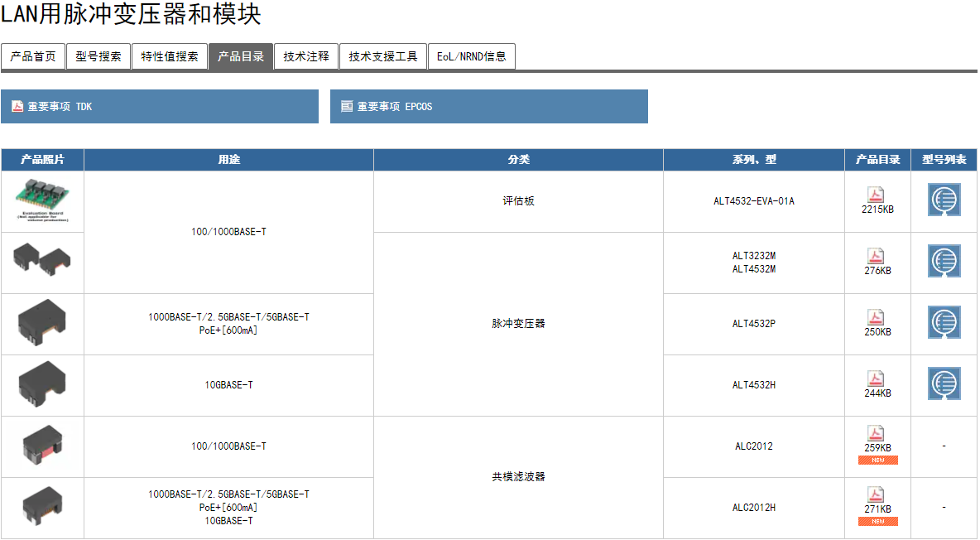Open the ALT4532H 244KB PDF icon
This screenshot has width=980, height=540.
tap(876, 378)
